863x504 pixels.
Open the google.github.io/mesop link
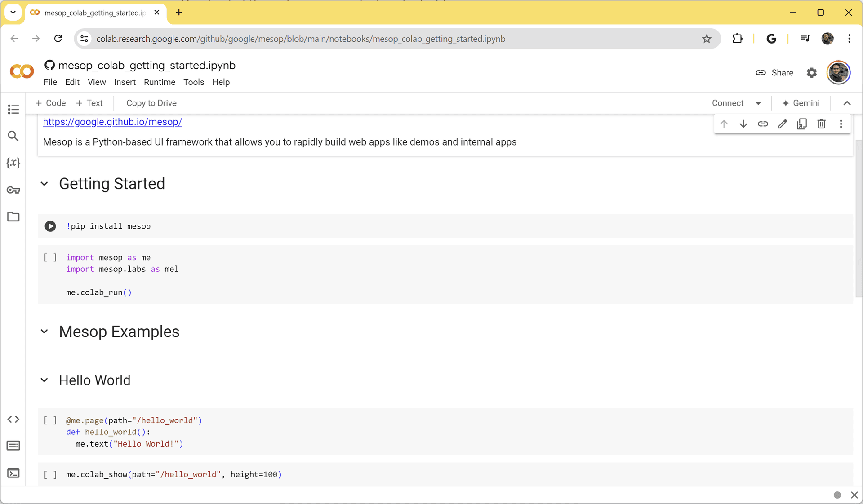coord(112,122)
